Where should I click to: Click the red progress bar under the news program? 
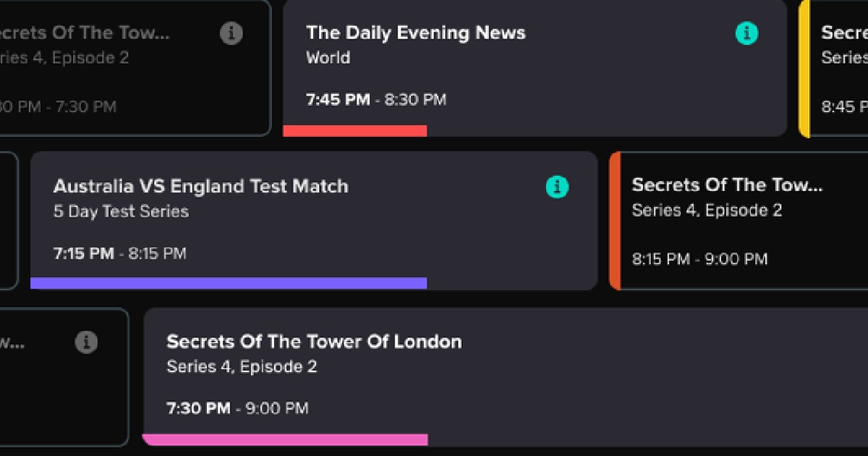tap(354, 131)
